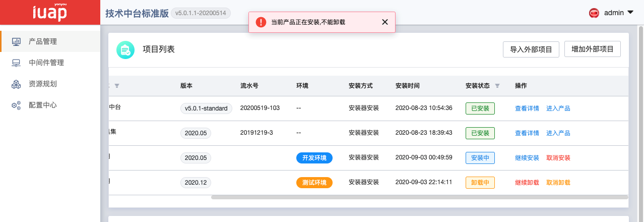
Task: Click the 中间件管理 server icon
Action: coord(16,63)
